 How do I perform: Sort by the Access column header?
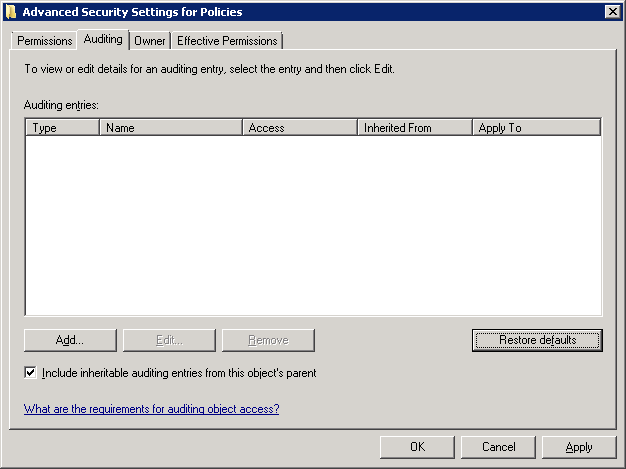(300, 128)
